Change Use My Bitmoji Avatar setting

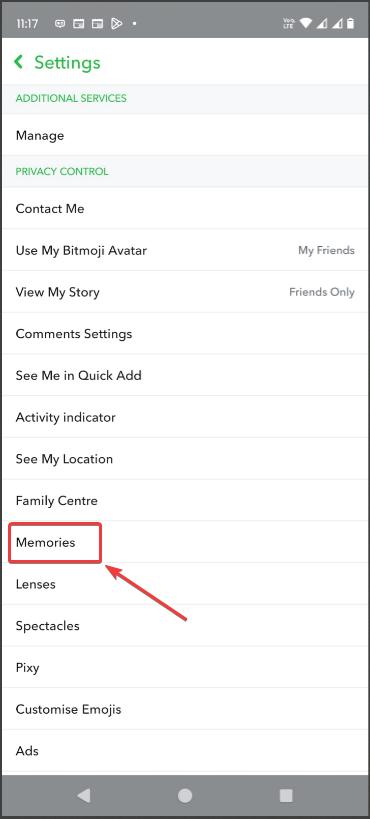tap(185, 250)
